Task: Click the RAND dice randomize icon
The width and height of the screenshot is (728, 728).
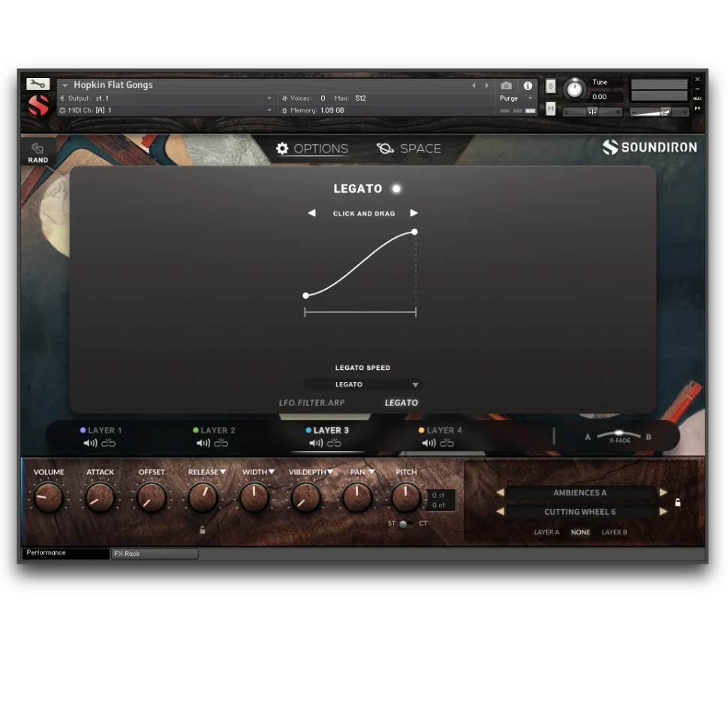Action: (x=38, y=149)
